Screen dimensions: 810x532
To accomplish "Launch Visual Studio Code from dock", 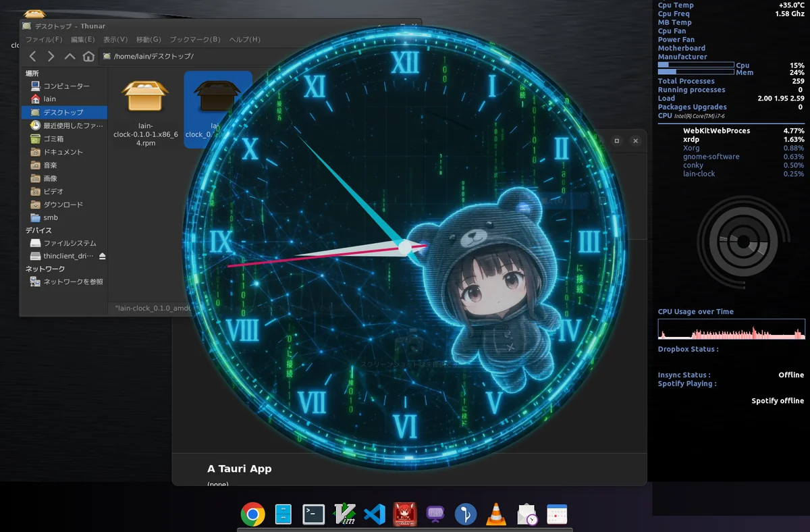I will tap(374, 514).
